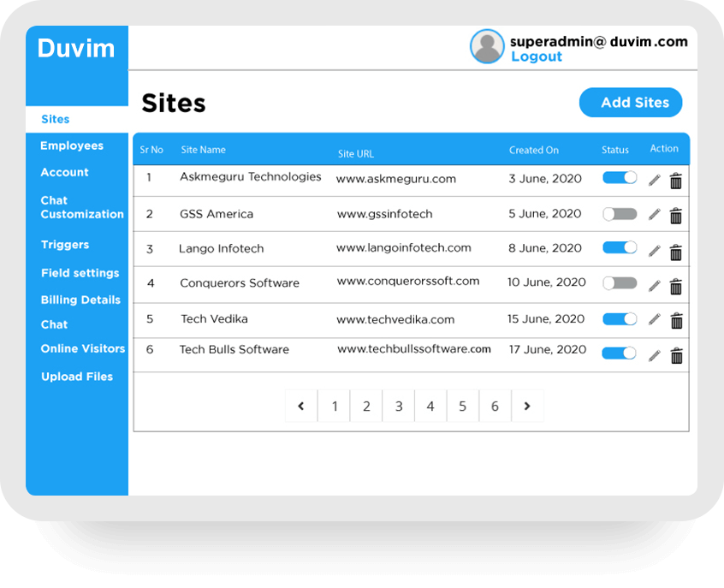Edit the Askmeguru Technologies site with pencil icon

(655, 180)
